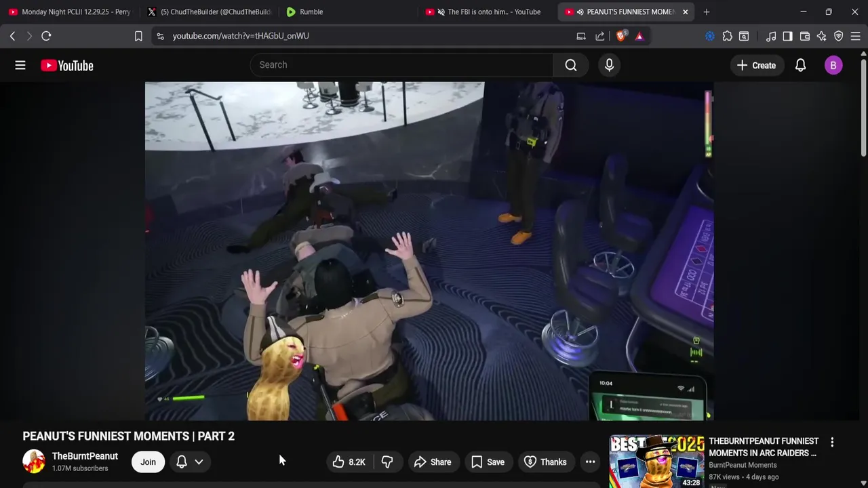Open a new browser tab

click(706, 12)
